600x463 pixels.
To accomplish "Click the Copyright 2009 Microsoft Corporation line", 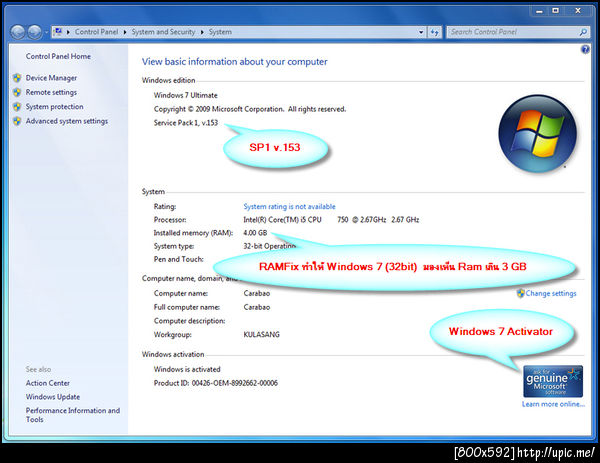I will (250, 109).
